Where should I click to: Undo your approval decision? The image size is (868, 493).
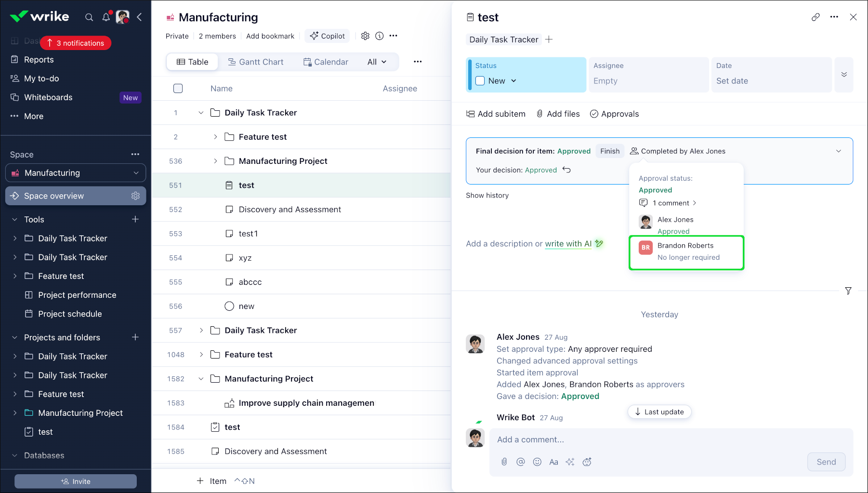[x=567, y=170]
